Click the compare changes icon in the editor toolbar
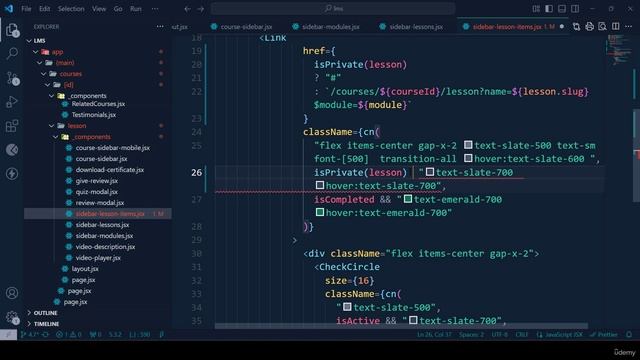The width and height of the screenshot is (640, 360). (x=576, y=27)
